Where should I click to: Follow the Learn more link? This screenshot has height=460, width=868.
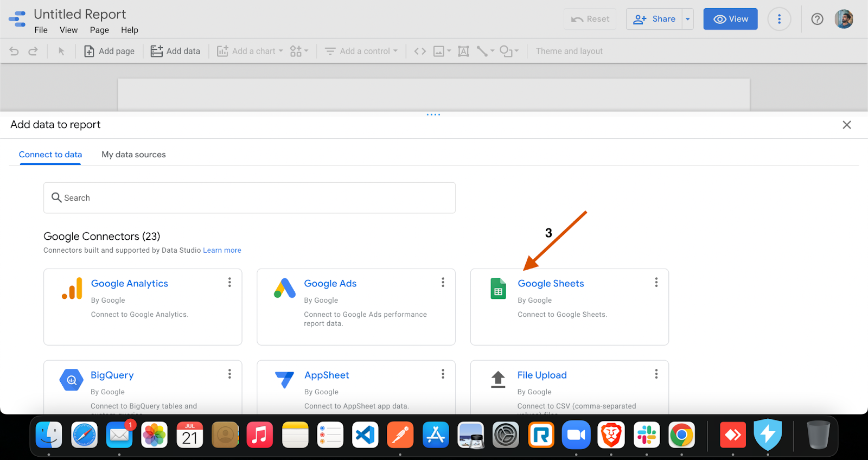pyautogui.click(x=222, y=250)
